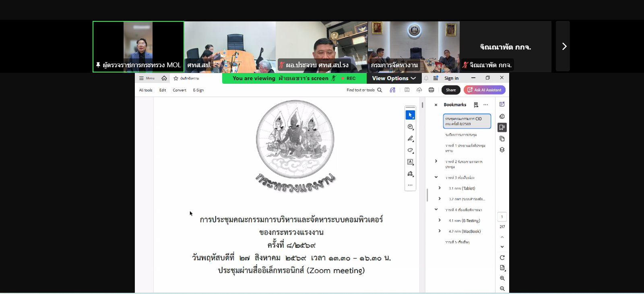Star the document in the tab
644x294 pixels.
[x=176, y=79]
